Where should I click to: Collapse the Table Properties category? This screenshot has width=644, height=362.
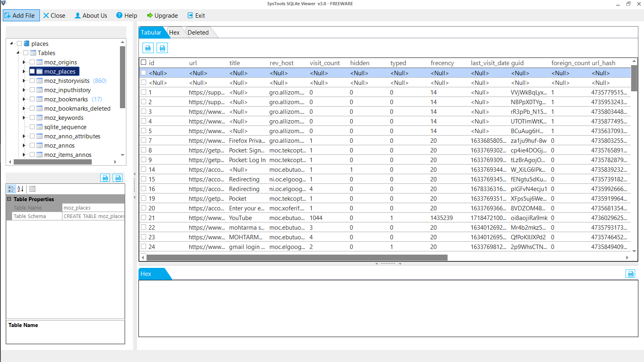tap(9, 199)
